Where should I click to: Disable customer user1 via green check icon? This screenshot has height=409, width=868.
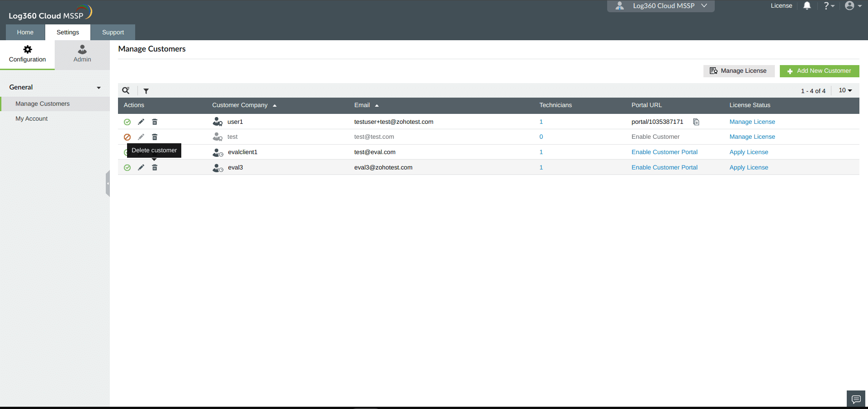pyautogui.click(x=127, y=122)
